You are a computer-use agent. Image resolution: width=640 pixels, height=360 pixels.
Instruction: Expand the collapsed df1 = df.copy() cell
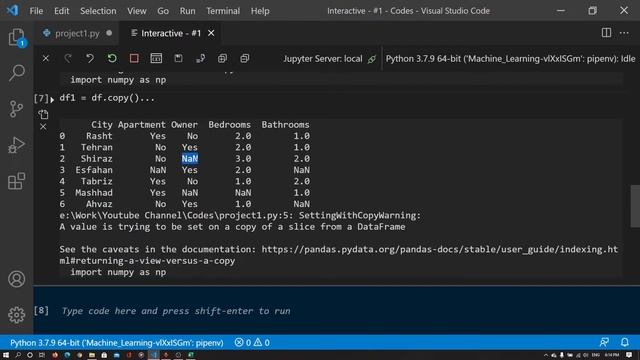pos(52,99)
